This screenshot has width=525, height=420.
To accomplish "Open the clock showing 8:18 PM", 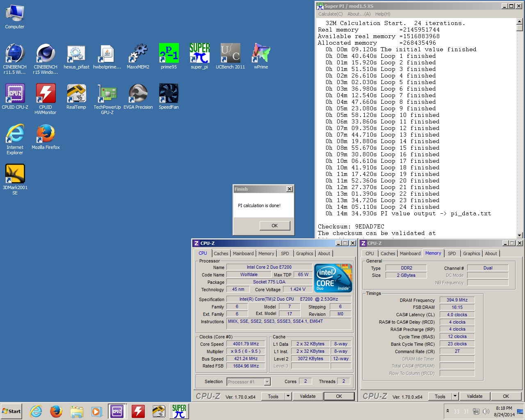I will (x=504, y=411).
